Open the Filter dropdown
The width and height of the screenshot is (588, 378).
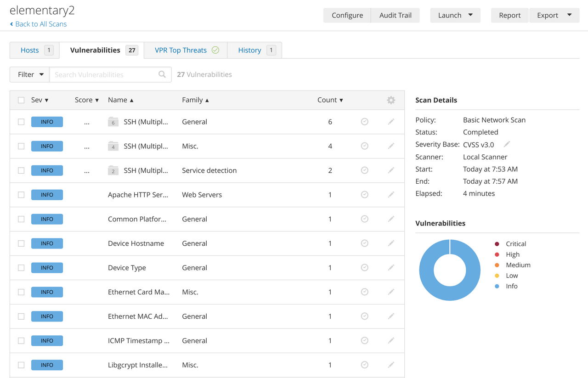click(x=30, y=74)
